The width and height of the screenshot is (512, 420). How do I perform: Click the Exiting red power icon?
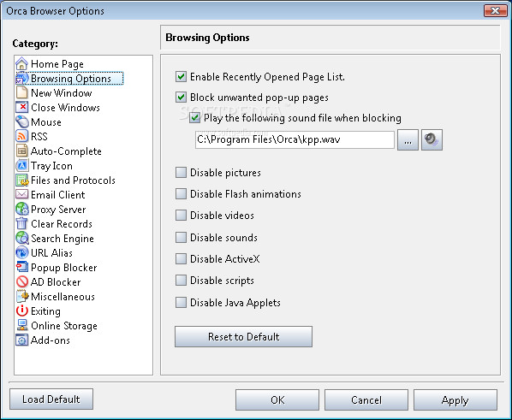(22, 311)
